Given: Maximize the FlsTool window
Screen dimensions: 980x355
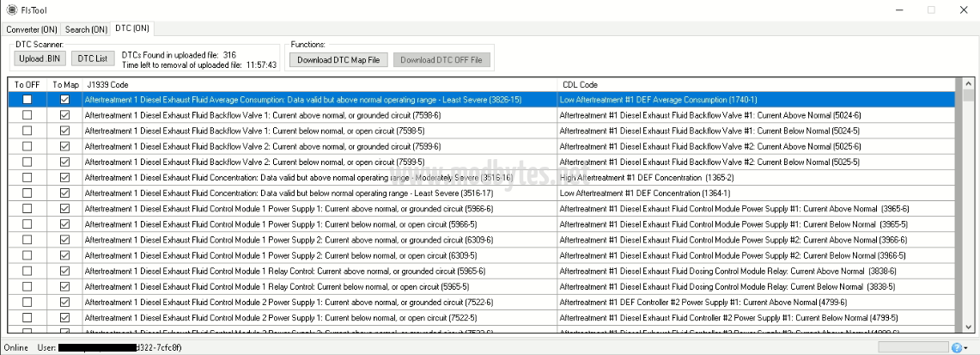Looking at the screenshot, I should point(930,9).
